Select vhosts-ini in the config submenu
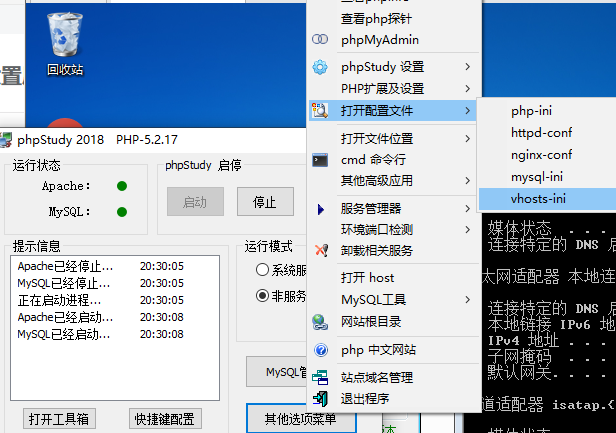This screenshot has width=616, height=433. (547, 199)
